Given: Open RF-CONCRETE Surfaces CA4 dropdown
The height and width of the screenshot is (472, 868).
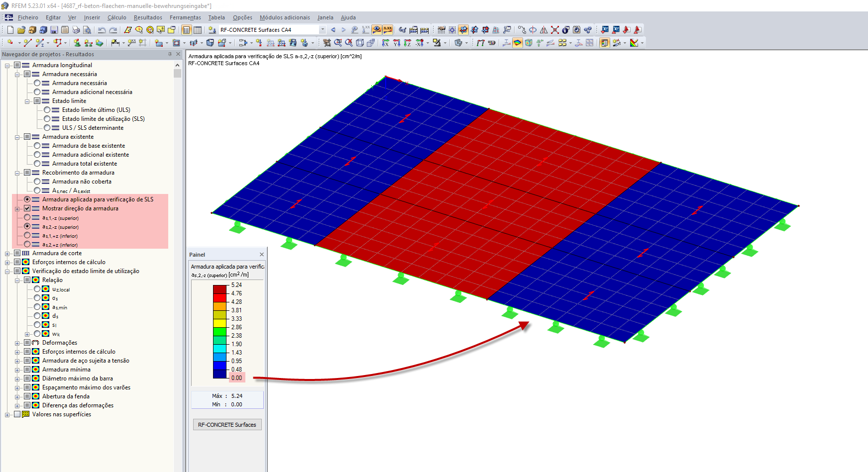Looking at the screenshot, I should click(323, 30).
